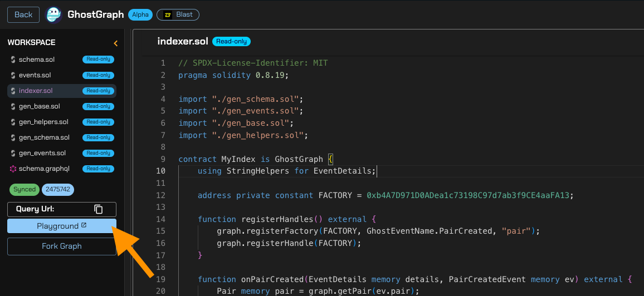Click the Solidity icon beside gen_events.sol
The image size is (644, 296).
click(13, 153)
